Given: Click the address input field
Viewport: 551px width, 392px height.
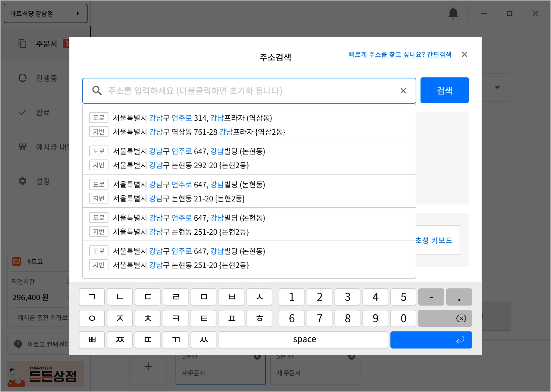Looking at the screenshot, I should point(242,91).
